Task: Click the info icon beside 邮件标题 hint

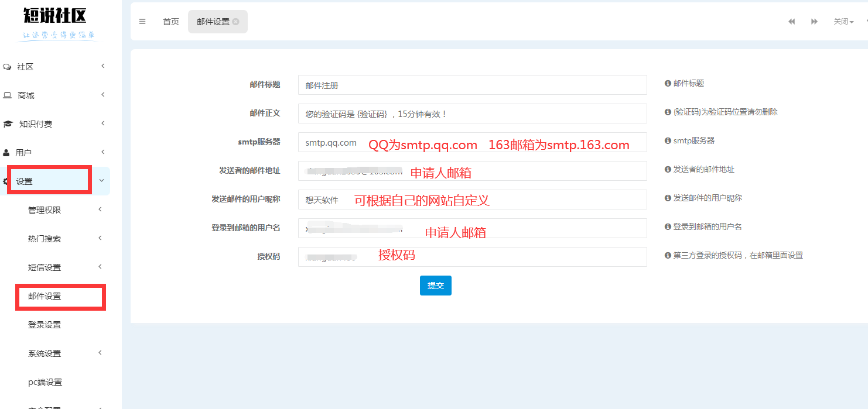Action: point(668,84)
